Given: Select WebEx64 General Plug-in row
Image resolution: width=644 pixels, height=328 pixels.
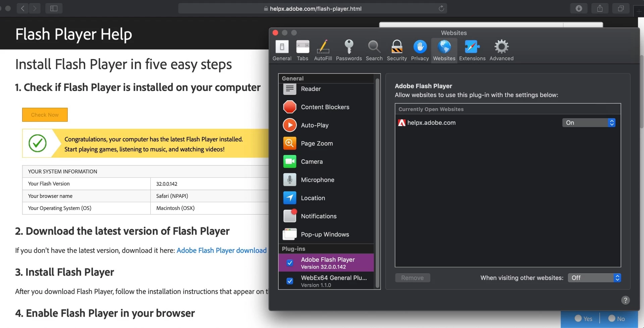Looking at the screenshot, I should point(326,281).
